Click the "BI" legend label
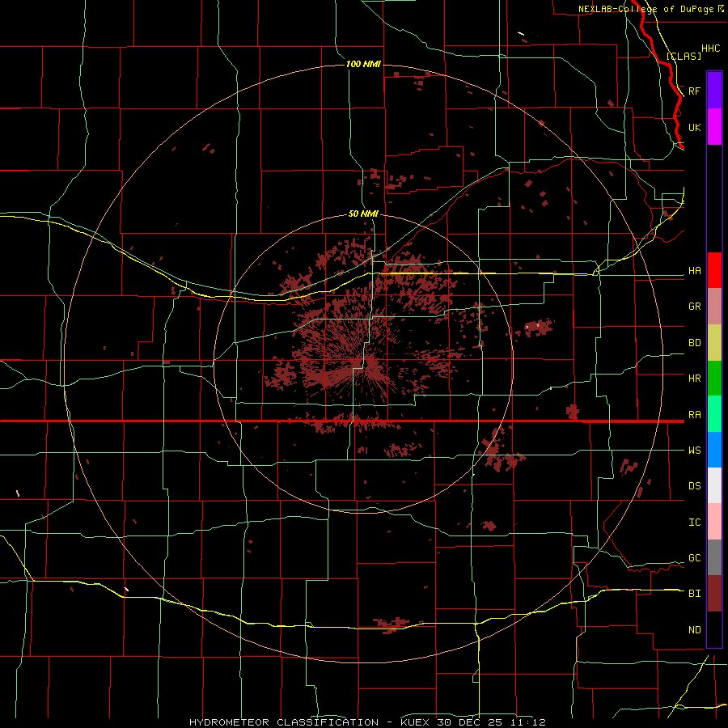Screen dimensions: 728x728 [x=695, y=594]
